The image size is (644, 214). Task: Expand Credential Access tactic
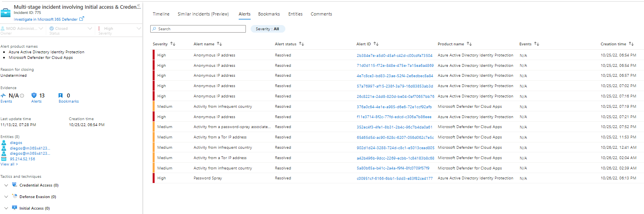(6, 185)
